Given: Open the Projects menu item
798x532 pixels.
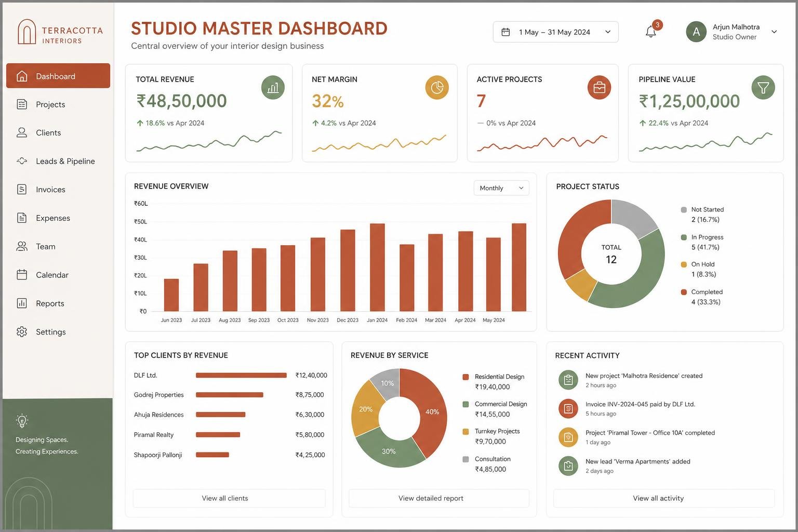Looking at the screenshot, I should [x=58, y=104].
